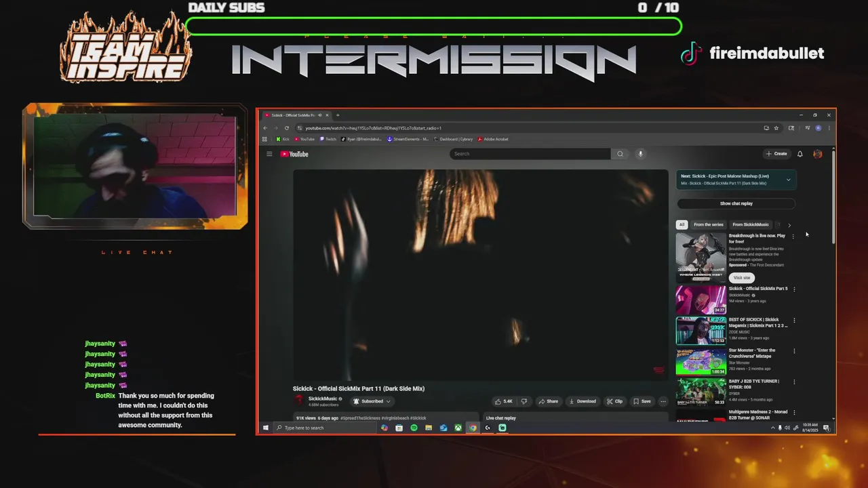Click the YouTube page vertical scrollbar
Viewport: 868px width, 488px height.
tap(833, 197)
